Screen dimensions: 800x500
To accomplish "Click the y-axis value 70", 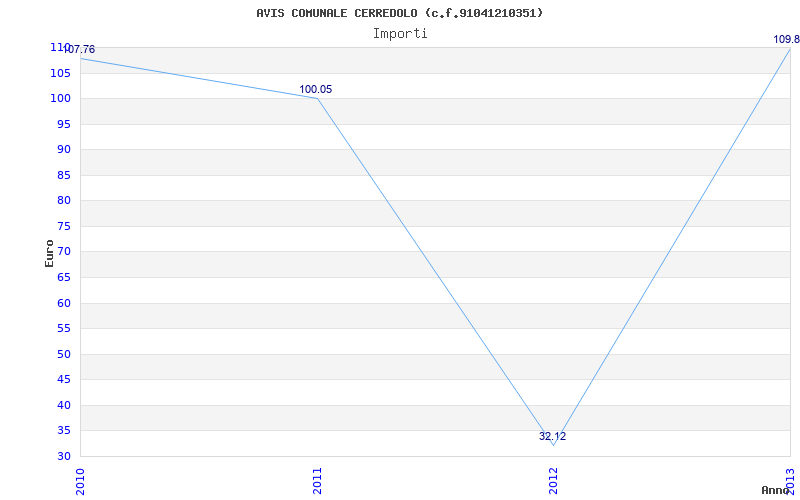I will pyautogui.click(x=63, y=252).
